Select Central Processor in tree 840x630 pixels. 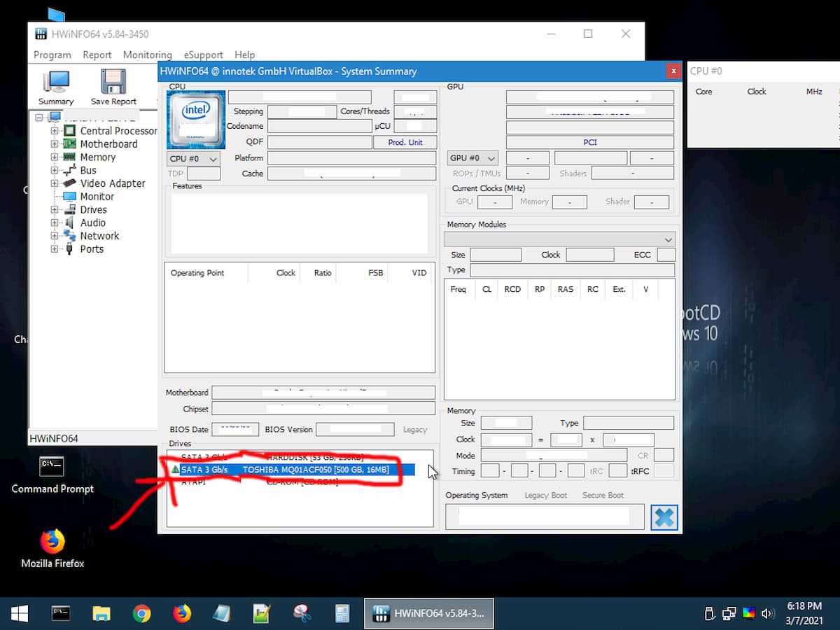pyautogui.click(x=118, y=131)
